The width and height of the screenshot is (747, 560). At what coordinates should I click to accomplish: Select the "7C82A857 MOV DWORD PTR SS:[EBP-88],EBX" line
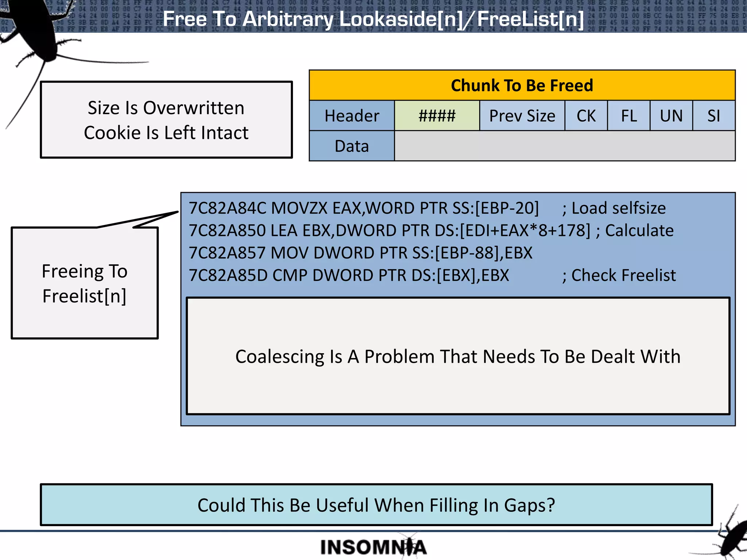click(x=360, y=253)
